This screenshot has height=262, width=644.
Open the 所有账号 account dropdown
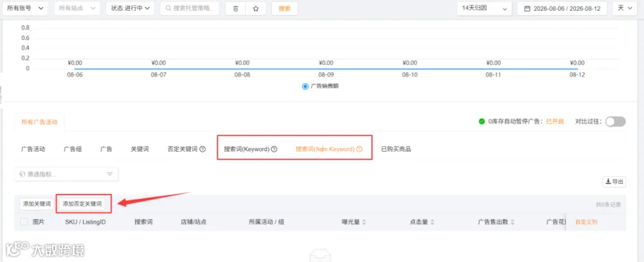click(25, 8)
